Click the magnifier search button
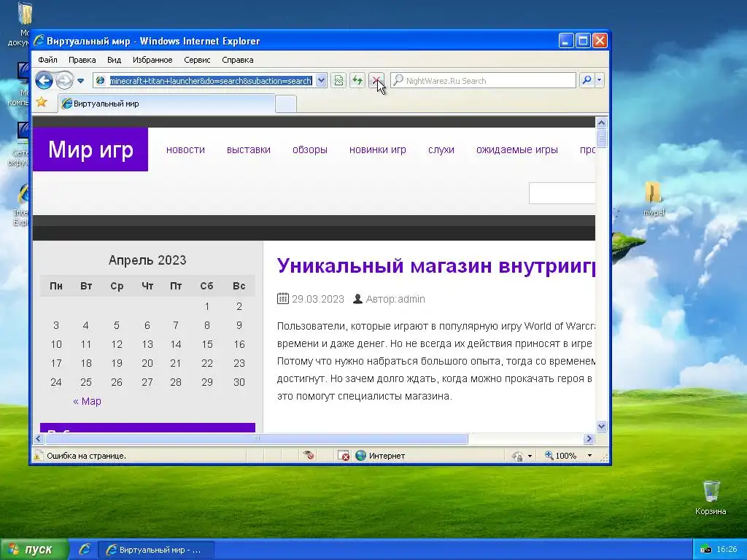This screenshot has height=560, width=747. tap(587, 80)
